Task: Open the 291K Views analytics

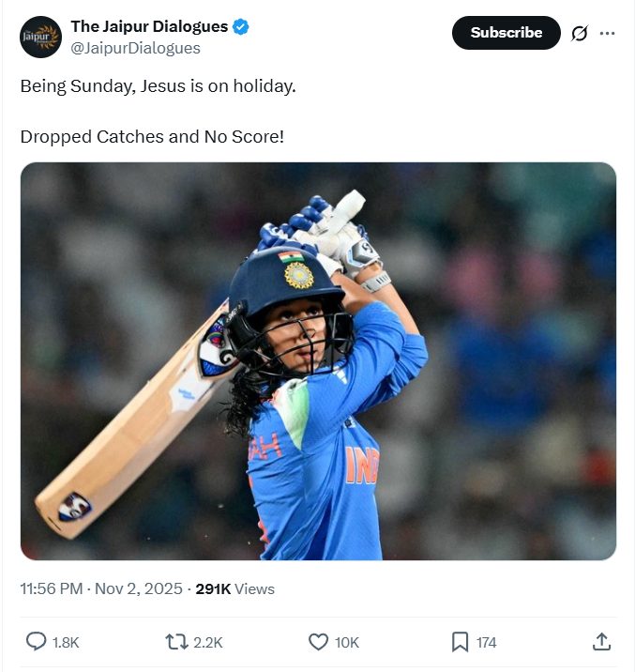Action: click(234, 588)
